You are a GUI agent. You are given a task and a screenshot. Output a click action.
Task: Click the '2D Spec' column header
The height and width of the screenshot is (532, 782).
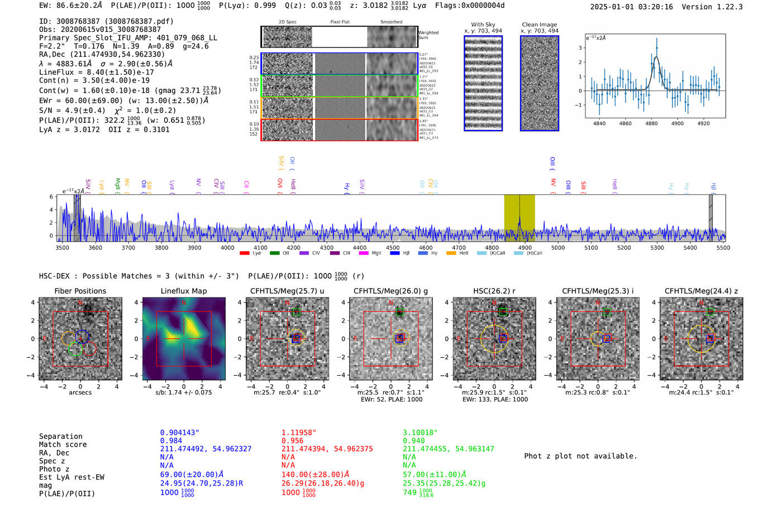pyautogui.click(x=288, y=22)
